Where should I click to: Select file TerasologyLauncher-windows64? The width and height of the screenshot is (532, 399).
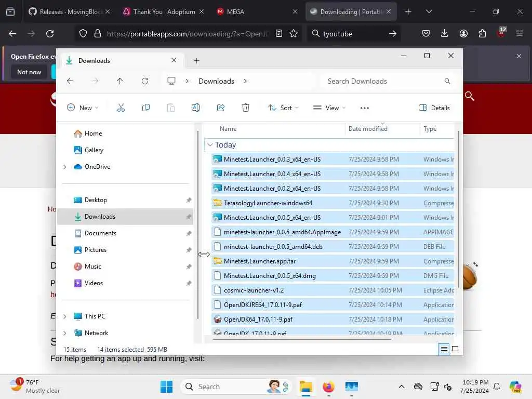(x=332, y=203)
